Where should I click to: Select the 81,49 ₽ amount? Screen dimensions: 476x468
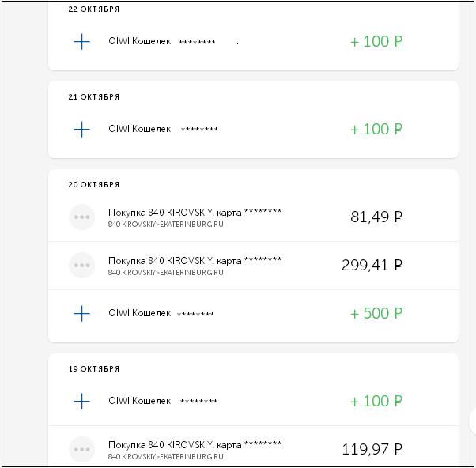pyautogui.click(x=376, y=217)
